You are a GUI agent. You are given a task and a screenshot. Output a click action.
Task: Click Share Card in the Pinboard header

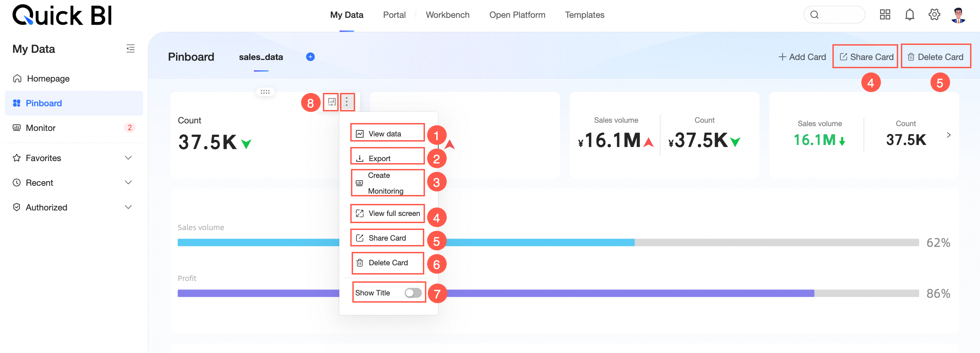tap(866, 57)
